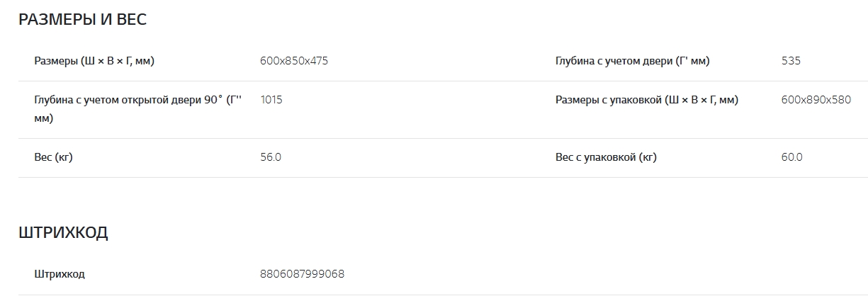Click the 1015 open door depth value
The height and width of the screenshot is (296, 868).
(x=271, y=100)
